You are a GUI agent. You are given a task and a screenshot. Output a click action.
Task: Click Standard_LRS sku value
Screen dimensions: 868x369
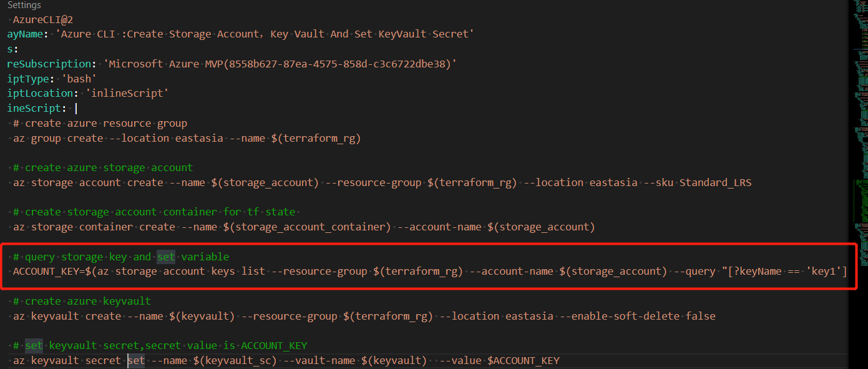point(715,183)
